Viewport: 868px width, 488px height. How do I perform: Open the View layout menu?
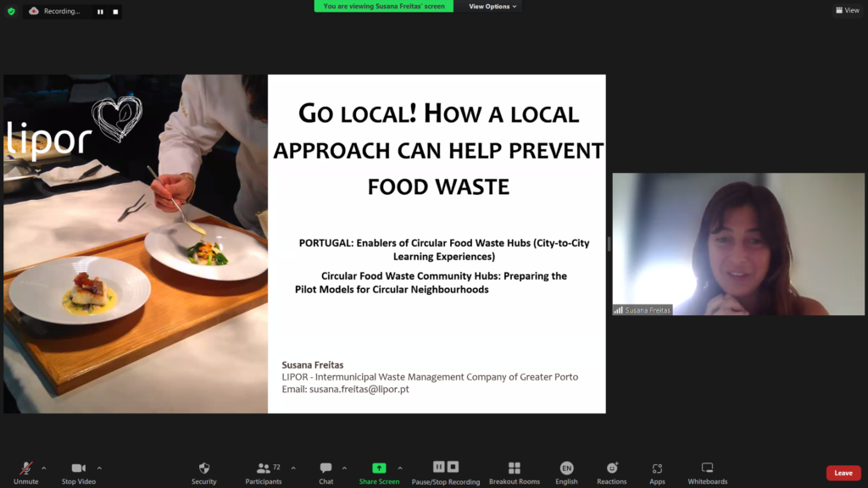click(x=847, y=10)
